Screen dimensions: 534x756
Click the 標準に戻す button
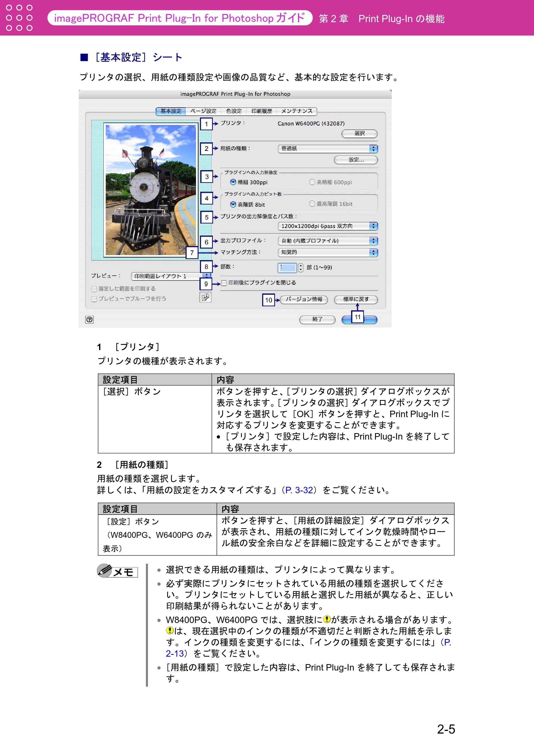pos(356,300)
